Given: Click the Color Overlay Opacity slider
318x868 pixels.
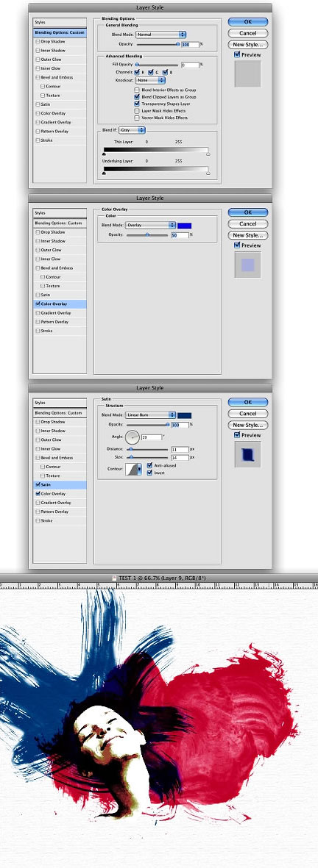Looking at the screenshot, I should coord(147,234).
